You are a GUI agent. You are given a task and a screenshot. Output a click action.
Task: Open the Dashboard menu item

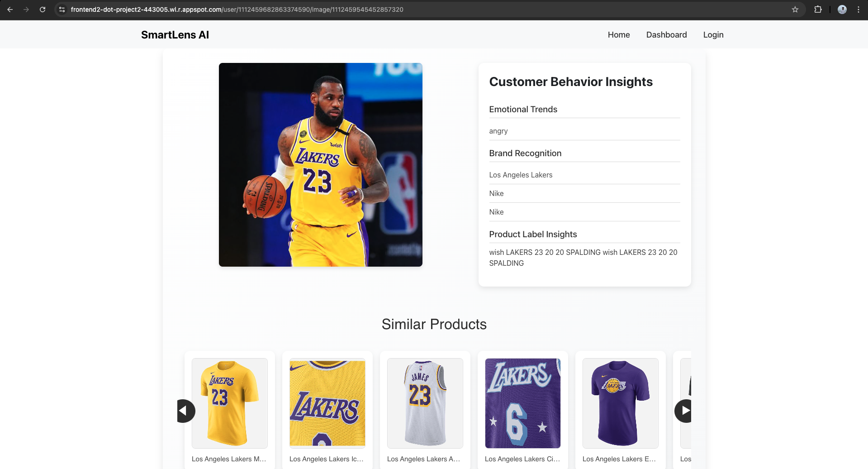[x=666, y=35]
